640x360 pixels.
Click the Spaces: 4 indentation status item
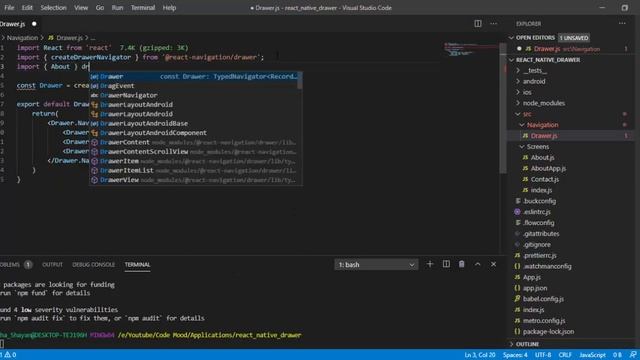515,355
